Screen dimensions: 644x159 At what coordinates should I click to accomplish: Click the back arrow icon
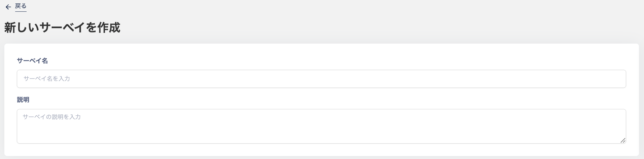(x=8, y=7)
